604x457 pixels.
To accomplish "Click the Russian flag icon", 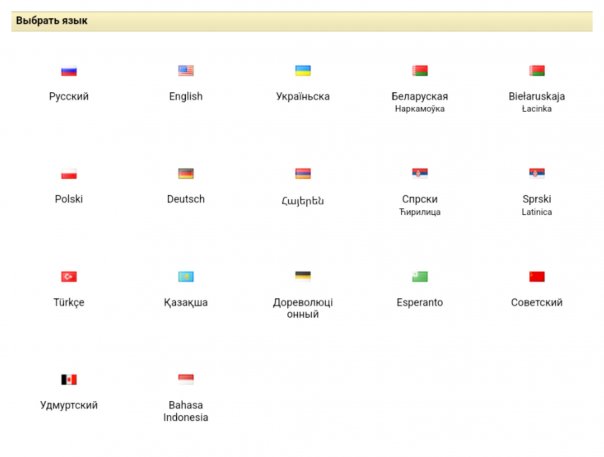I will click(x=69, y=71).
